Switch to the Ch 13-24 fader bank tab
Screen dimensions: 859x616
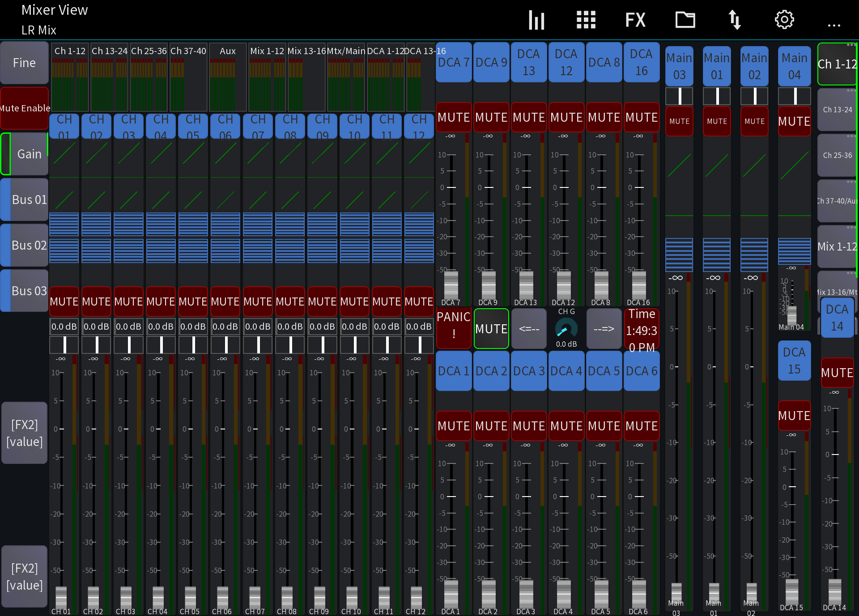pyautogui.click(x=837, y=109)
